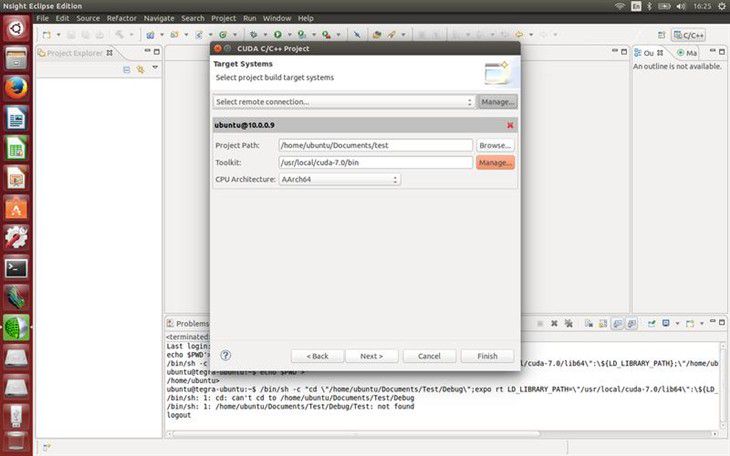Click Collapse All in Project Explorer
The image size is (730, 456).
pos(127,70)
